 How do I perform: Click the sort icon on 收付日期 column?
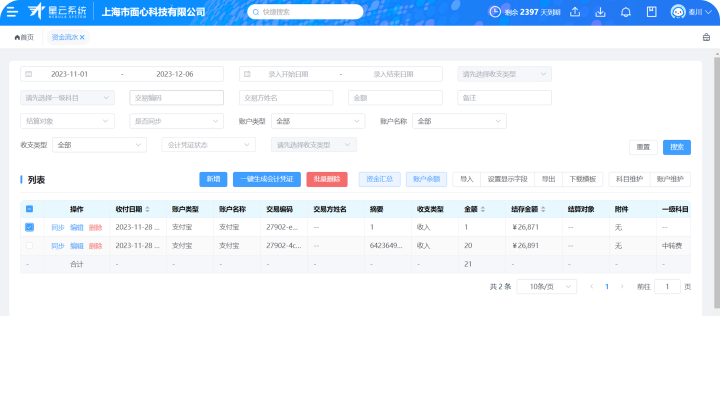[x=148, y=209]
